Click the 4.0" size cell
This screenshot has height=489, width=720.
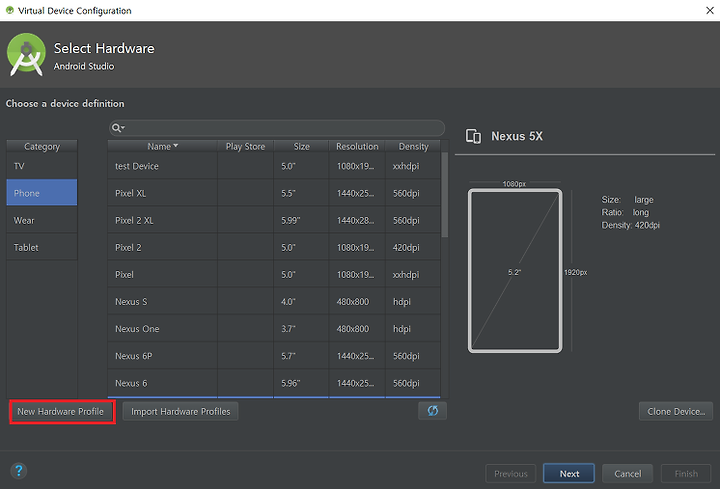(301, 301)
